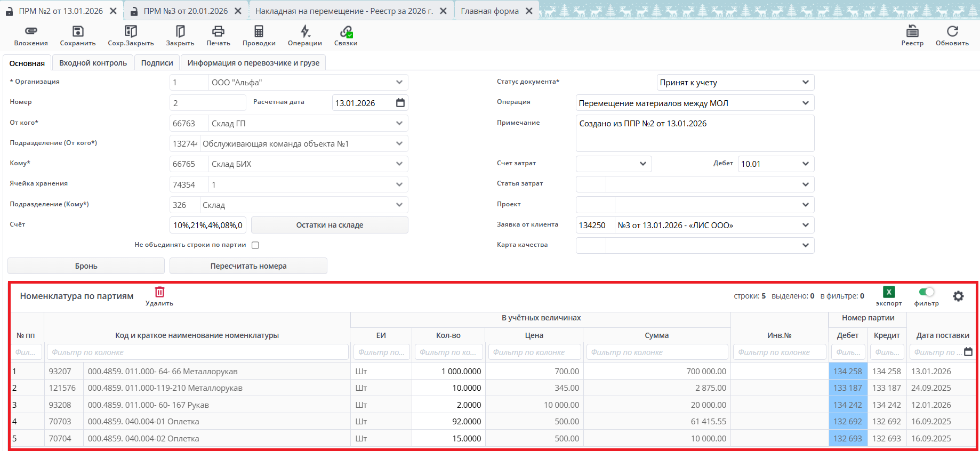Open the Вложения attachments icon
Viewport: 980px width, 451px height.
tap(31, 31)
